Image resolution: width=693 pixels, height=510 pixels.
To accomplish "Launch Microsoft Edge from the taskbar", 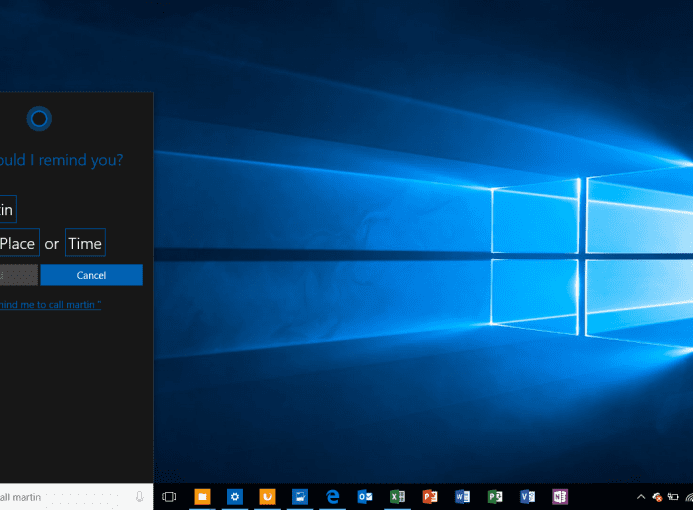I will pyautogui.click(x=332, y=497).
